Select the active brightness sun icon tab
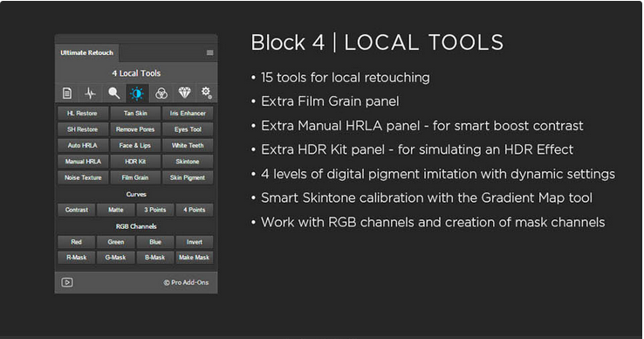 [137, 93]
